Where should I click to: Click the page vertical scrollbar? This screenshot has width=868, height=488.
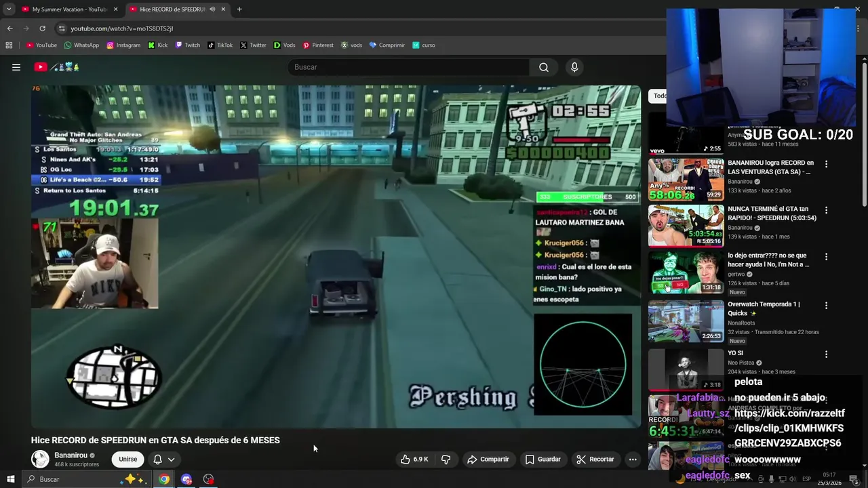[x=864, y=136]
